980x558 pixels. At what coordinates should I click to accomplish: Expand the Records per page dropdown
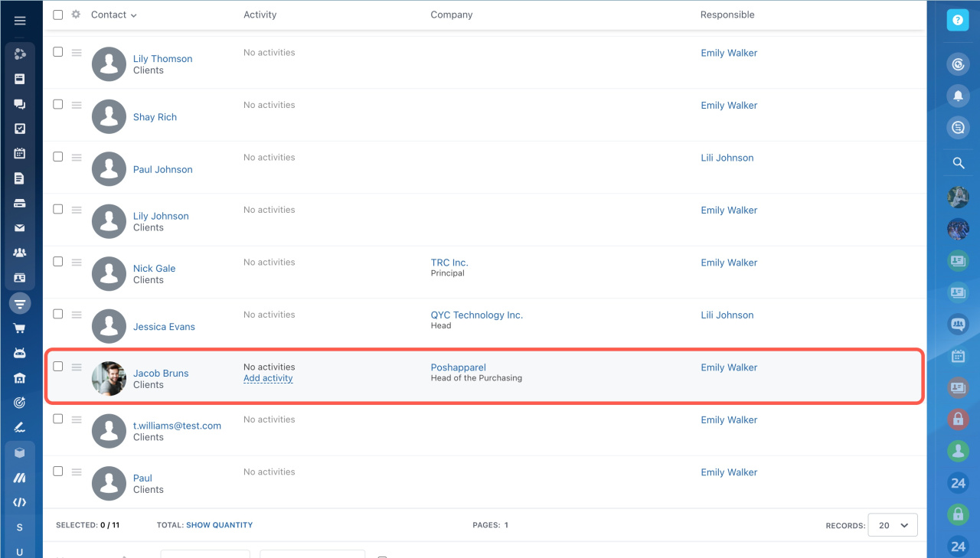(893, 525)
